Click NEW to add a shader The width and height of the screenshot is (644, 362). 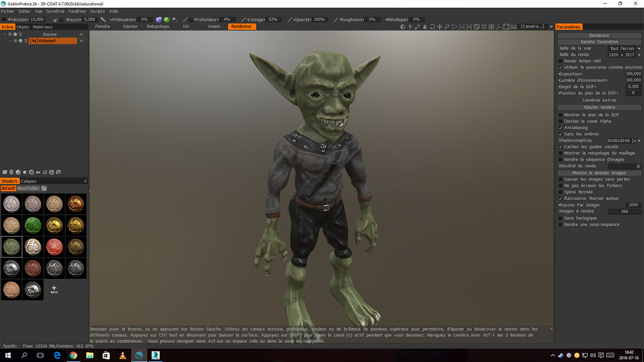pyautogui.click(x=54, y=290)
